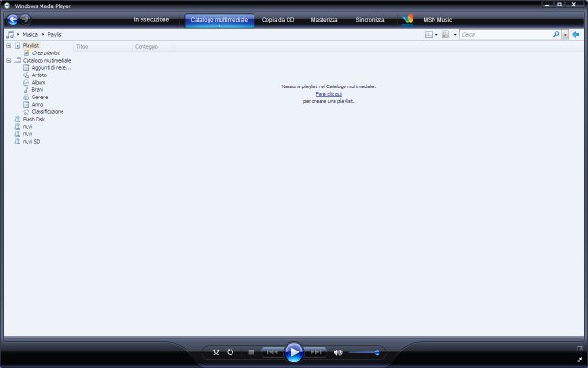Click the 'Fare clic qui' link
This screenshot has height=368, width=588.
[x=328, y=94]
